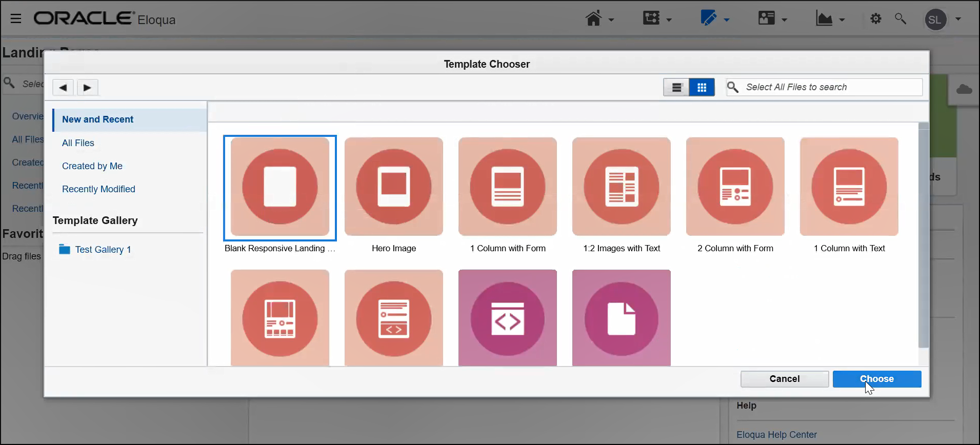Select 2 Column with Form template
The image size is (980, 445).
pyautogui.click(x=735, y=187)
